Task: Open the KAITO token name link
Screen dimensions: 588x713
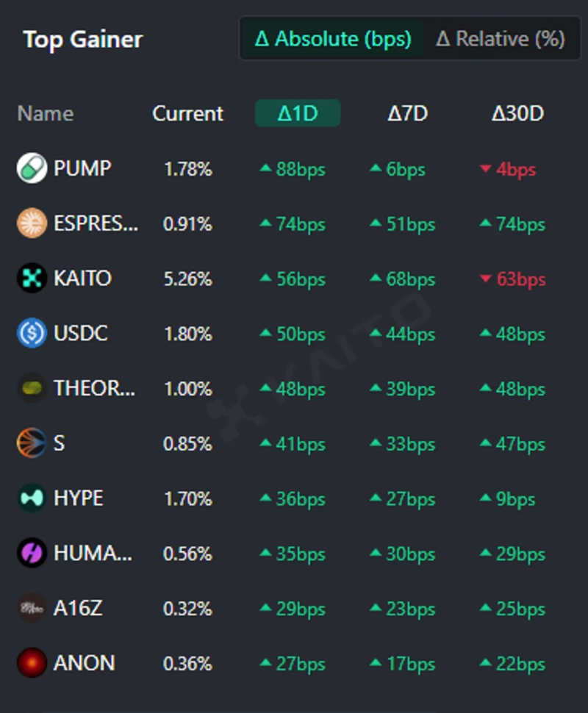Action: [x=82, y=279]
